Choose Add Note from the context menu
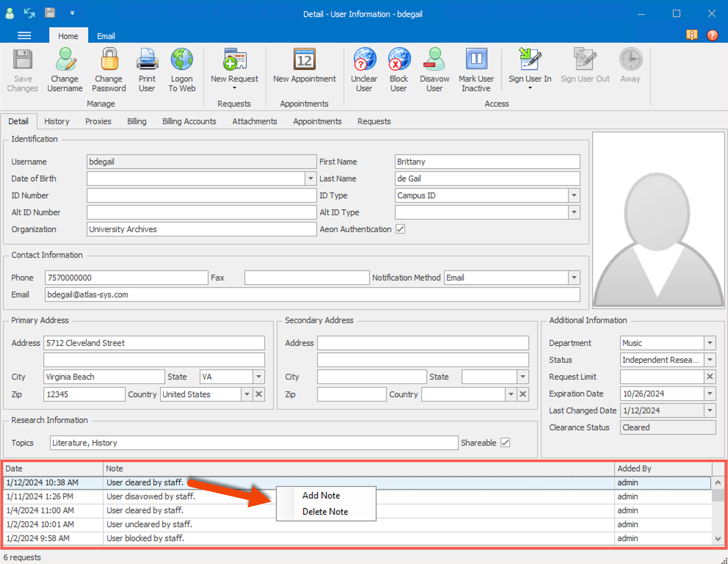The image size is (728, 564). coord(321,495)
